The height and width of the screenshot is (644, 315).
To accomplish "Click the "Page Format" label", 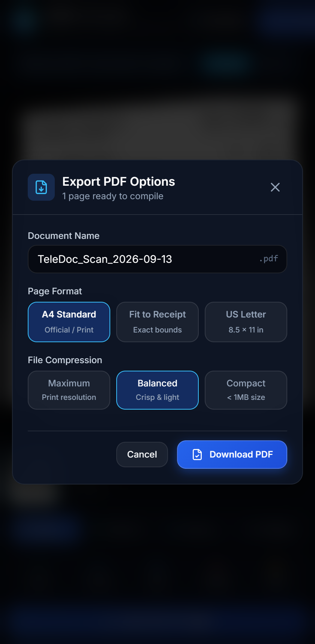I will point(55,291).
